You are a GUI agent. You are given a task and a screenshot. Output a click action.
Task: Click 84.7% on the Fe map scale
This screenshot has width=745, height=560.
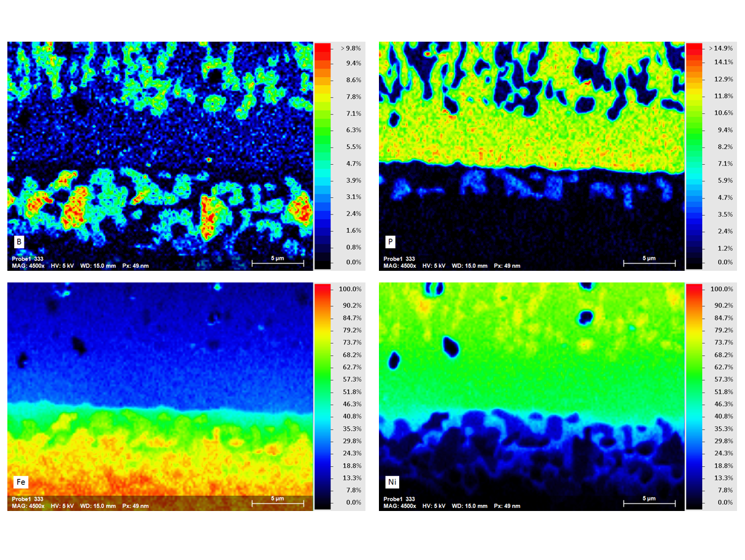click(x=353, y=318)
